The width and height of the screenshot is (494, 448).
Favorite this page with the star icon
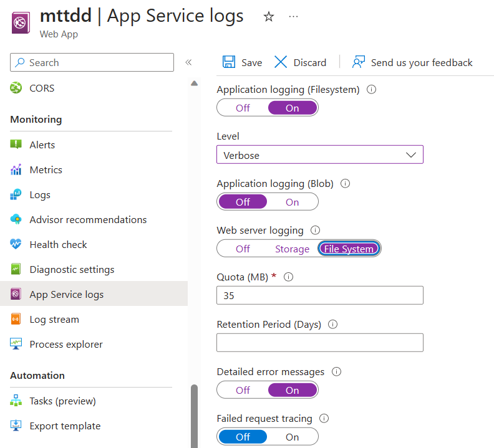click(269, 17)
